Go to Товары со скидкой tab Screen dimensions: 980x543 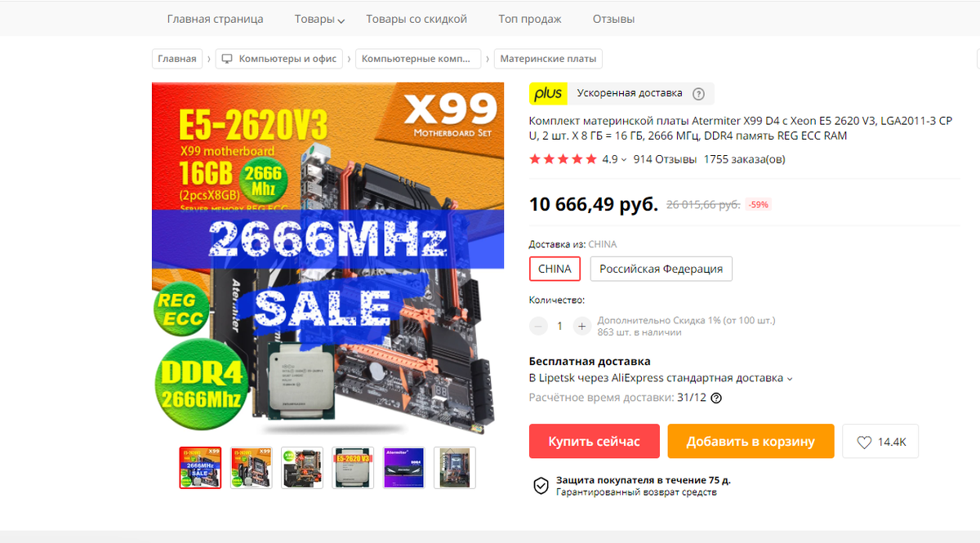(x=416, y=19)
